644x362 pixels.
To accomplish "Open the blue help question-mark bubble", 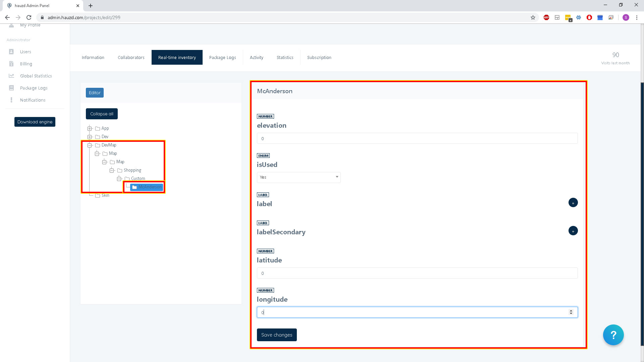I will [x=613, y=335].
